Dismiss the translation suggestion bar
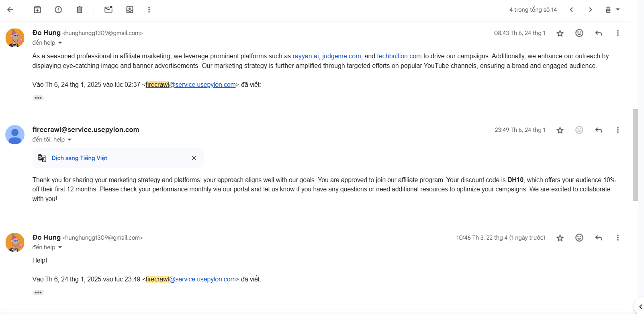Screen dimensions: 644x314 click(194, 158)
